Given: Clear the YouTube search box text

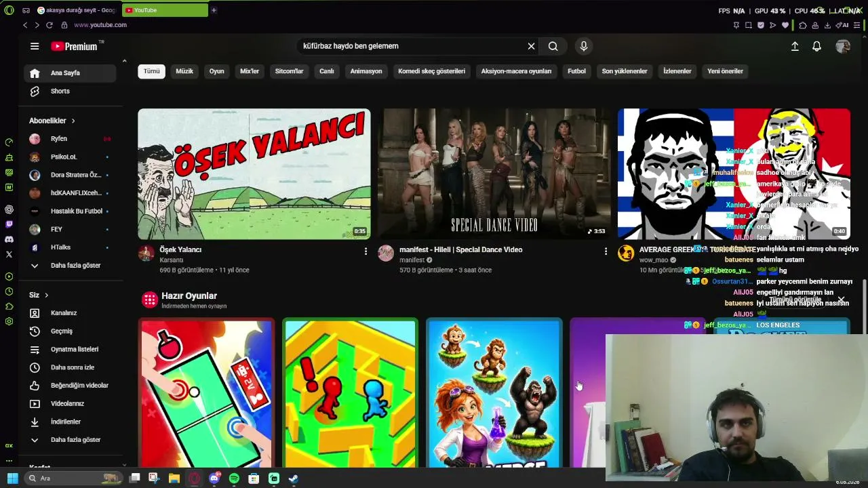Looking at the screenshot, I should point(531,46).
